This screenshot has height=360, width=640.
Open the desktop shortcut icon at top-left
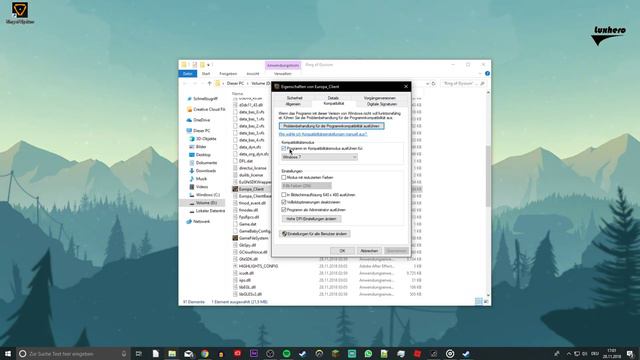pyautogui.click(x=20, y=13)
